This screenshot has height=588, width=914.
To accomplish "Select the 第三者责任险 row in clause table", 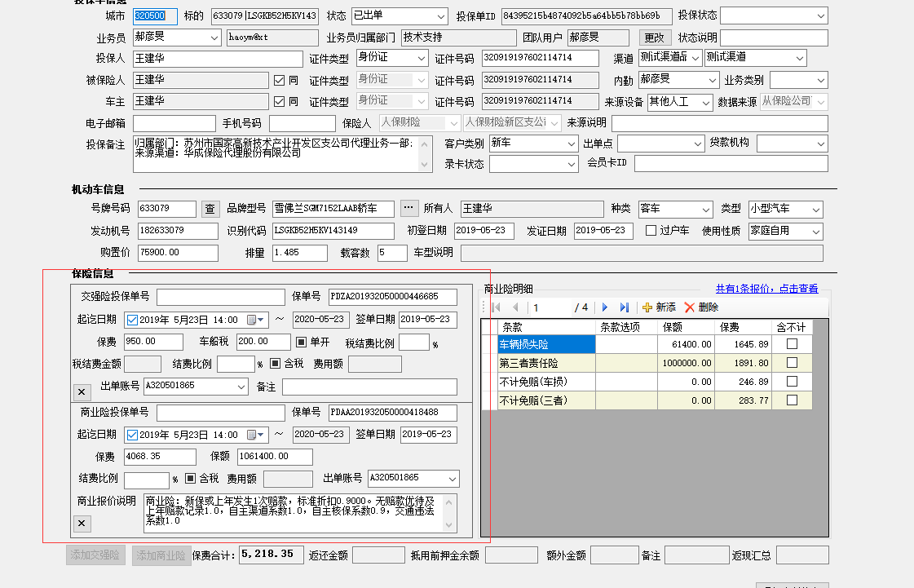I will (546, 364).
